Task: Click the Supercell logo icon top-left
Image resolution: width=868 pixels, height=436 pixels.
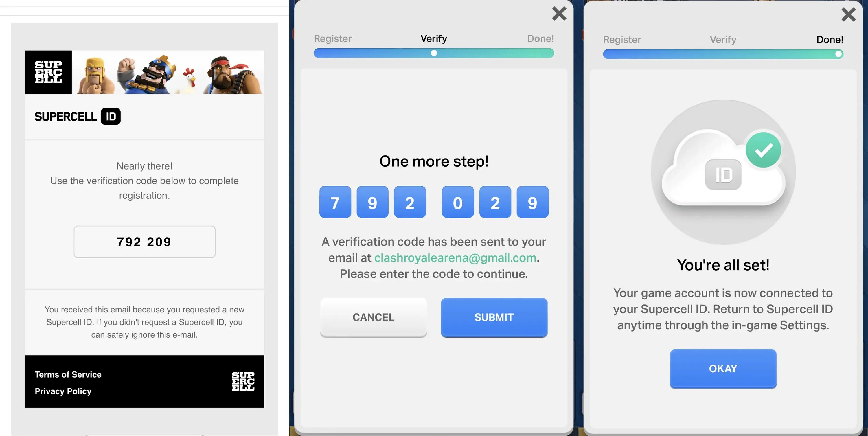Action: 48,72
